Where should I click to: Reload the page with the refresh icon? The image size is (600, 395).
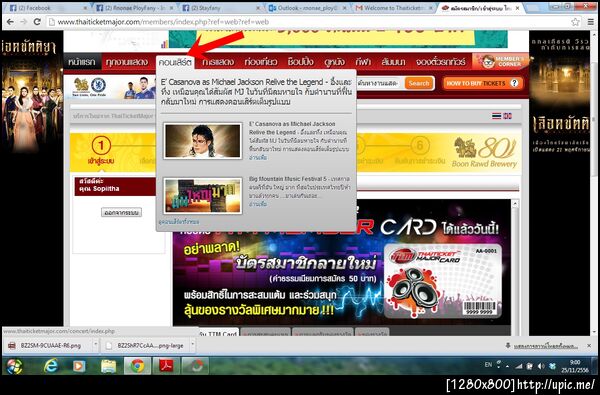coord(37,22)
